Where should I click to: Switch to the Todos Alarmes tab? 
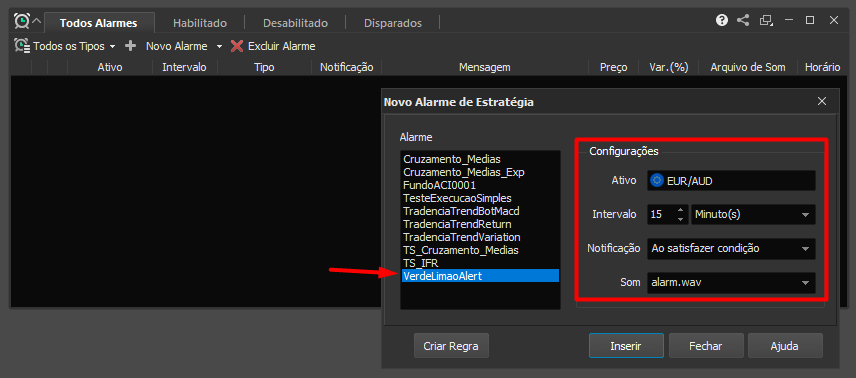click(x=99, y=23)
